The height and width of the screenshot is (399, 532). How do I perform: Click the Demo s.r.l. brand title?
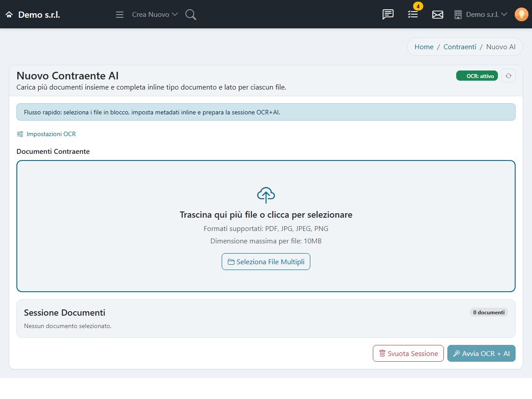39,15
